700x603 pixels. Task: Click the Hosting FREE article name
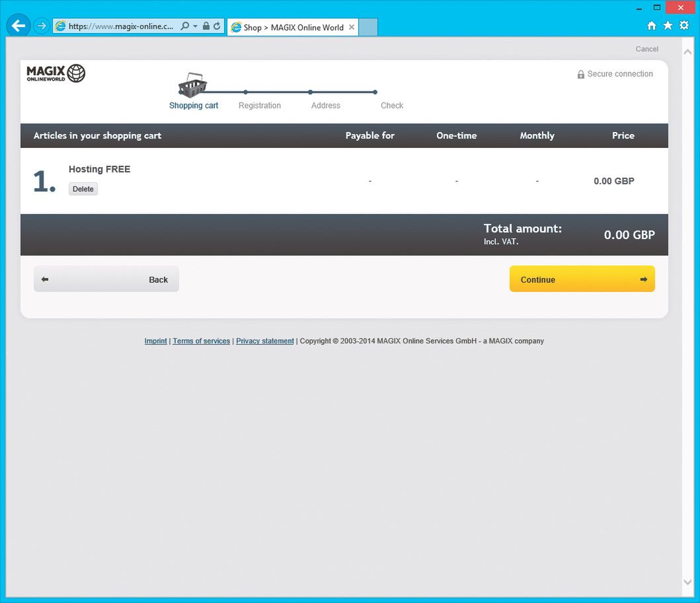pyautogui.click(x=100, y=169)
